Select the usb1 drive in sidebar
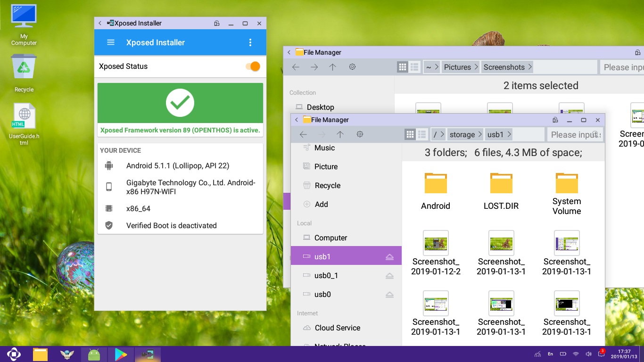The height and width of the screenshot is (362, 644). pos(346,256)
